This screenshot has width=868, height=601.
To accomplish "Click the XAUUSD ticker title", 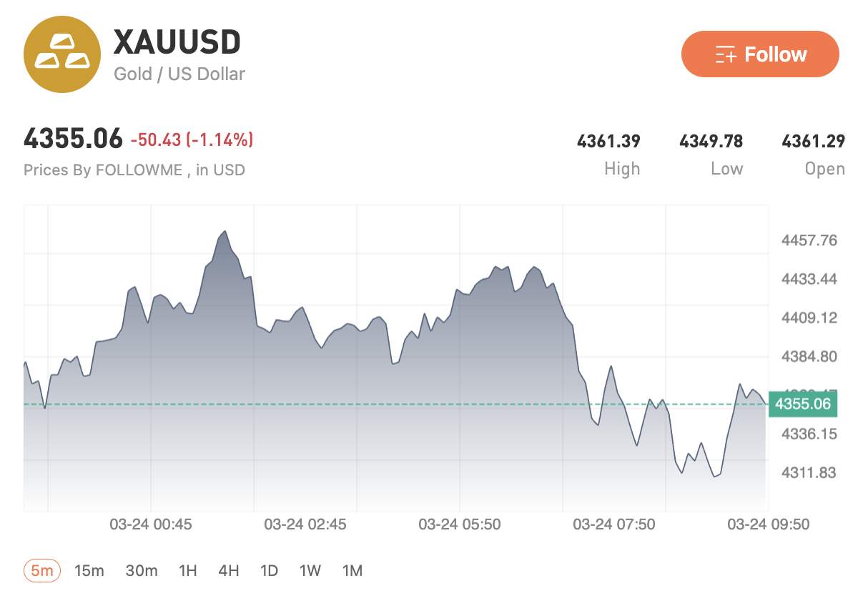I will pos(176,41).
